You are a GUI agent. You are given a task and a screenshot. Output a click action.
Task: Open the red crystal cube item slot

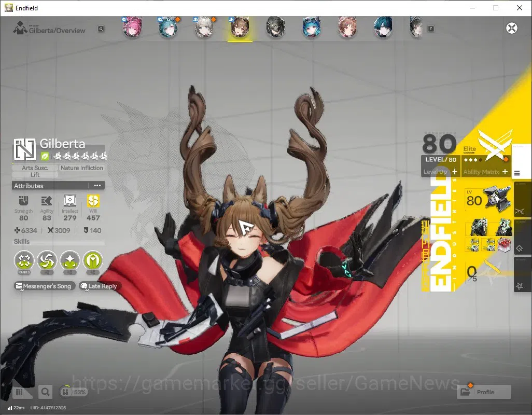click(x=505, y=245)
